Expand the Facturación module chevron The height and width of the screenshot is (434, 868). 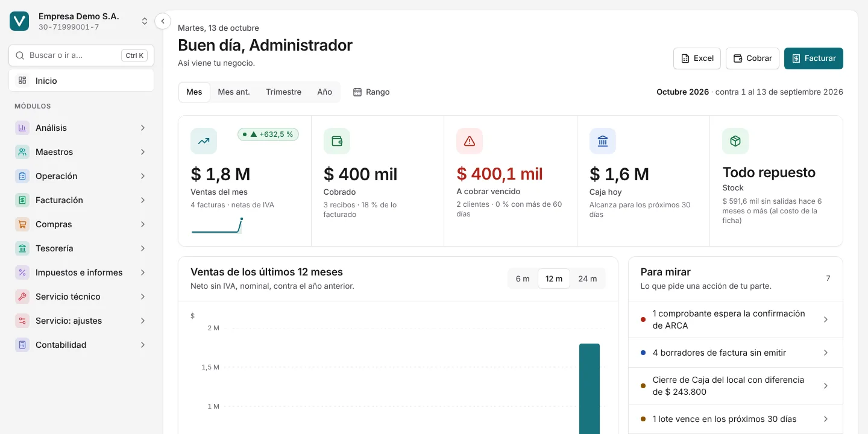pyautogui.click(x=143, y=200)
